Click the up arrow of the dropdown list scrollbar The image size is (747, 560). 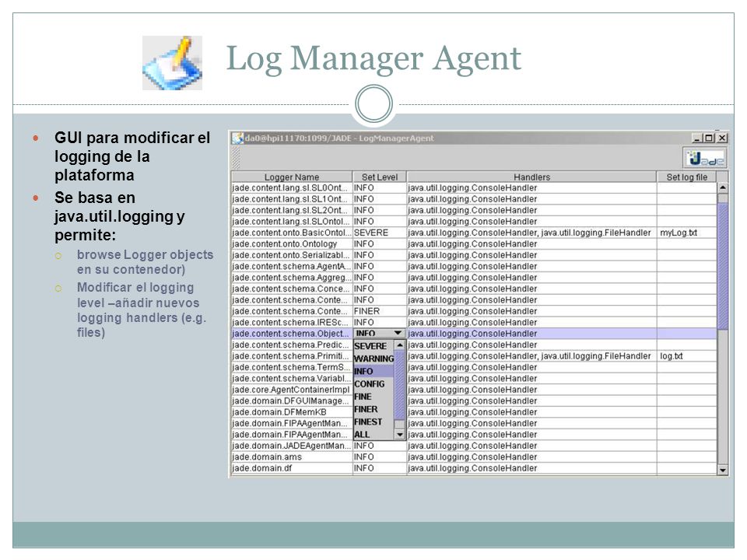point(400,345)
